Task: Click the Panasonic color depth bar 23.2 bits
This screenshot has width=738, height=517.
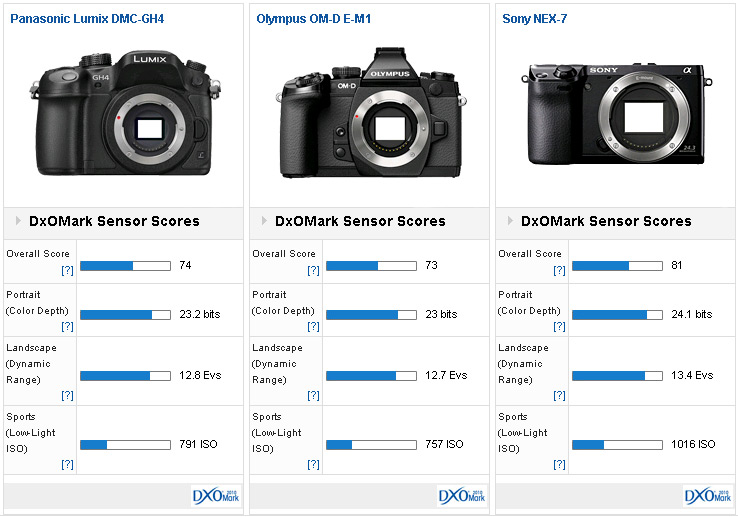Action: click(125, 315)
